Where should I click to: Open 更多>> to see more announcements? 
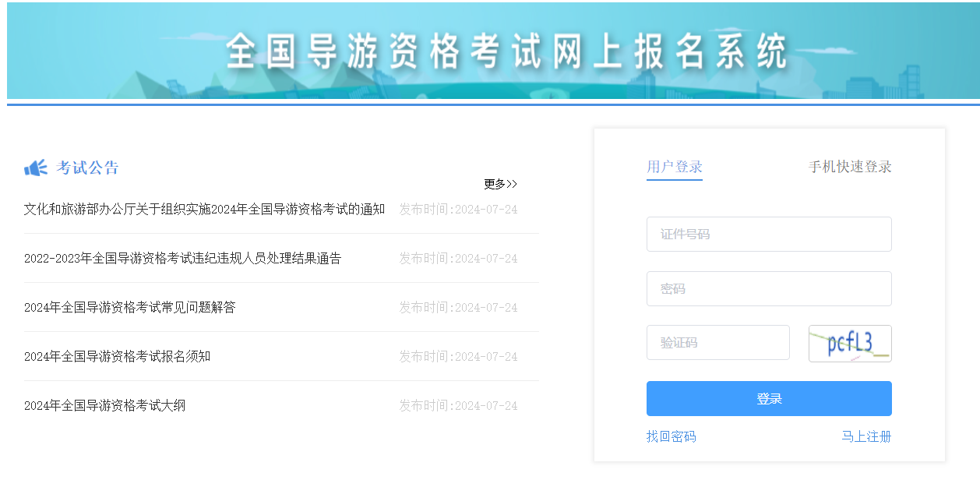(500, 185)
